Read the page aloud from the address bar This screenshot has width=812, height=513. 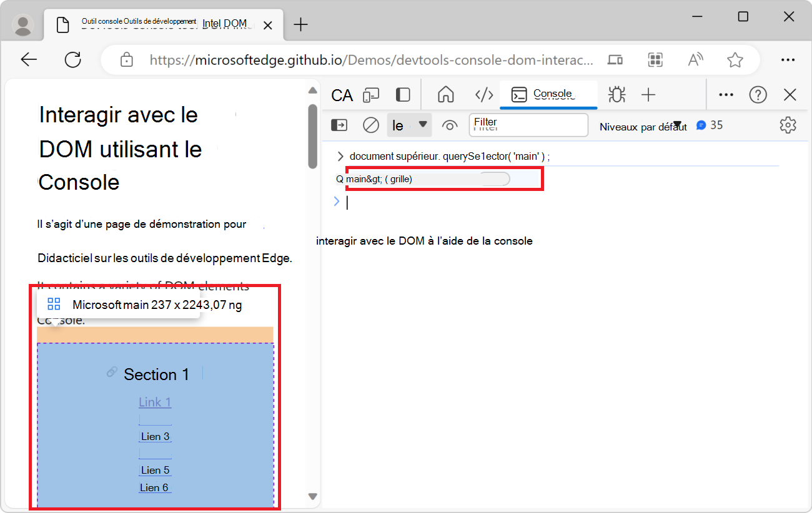click(x=696, y=59)
